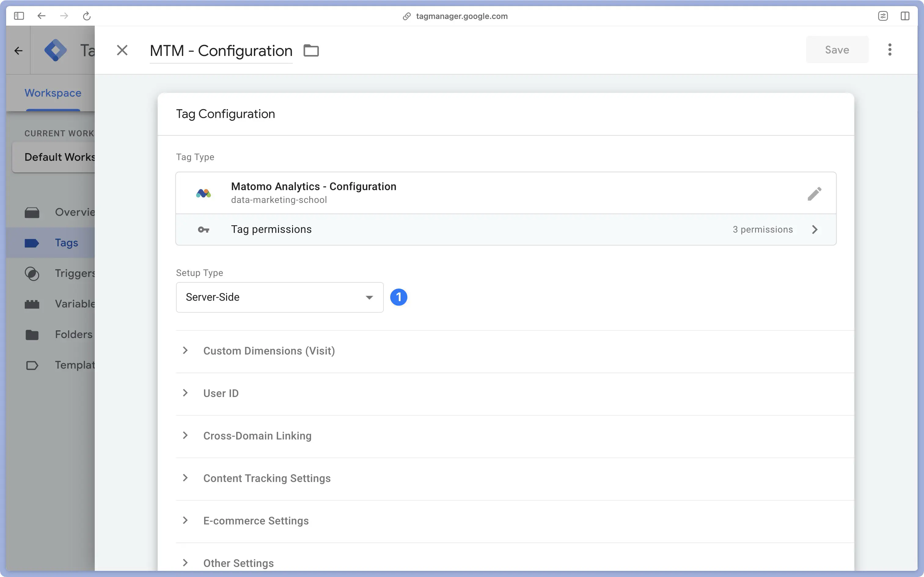This screenshot has width=924, height=577.
Task: Open Tag permissions chevron arrow
Action: [x=815, y=229]
